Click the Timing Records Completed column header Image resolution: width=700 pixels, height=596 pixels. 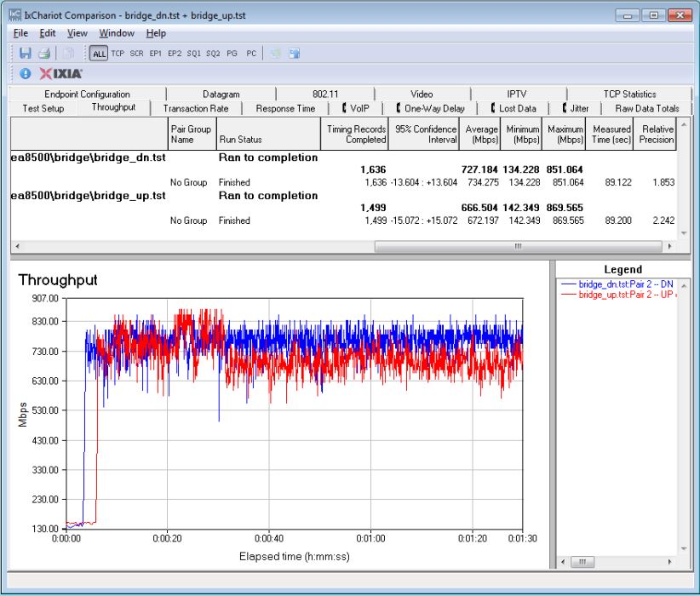point(354,134)
